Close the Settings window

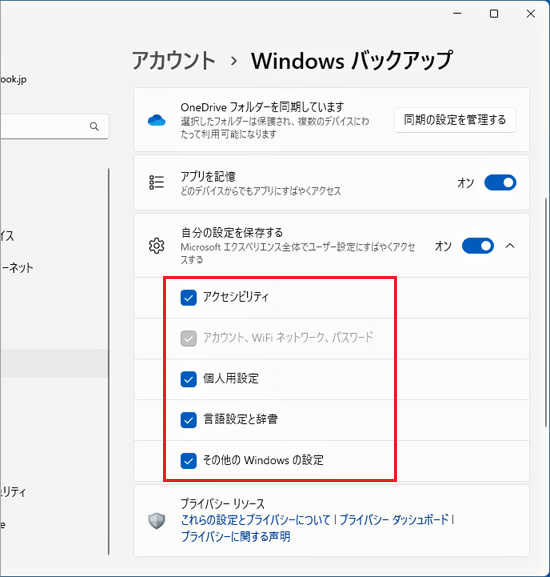[531, 14]
